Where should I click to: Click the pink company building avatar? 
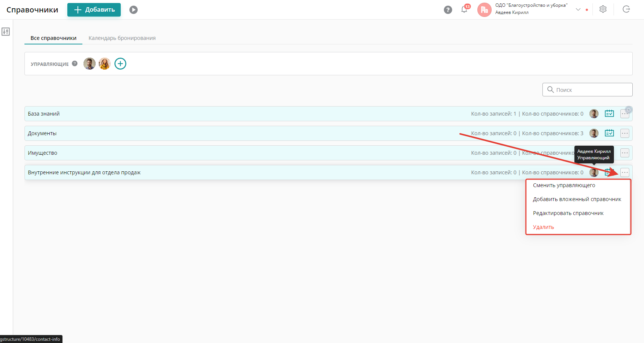485,10
